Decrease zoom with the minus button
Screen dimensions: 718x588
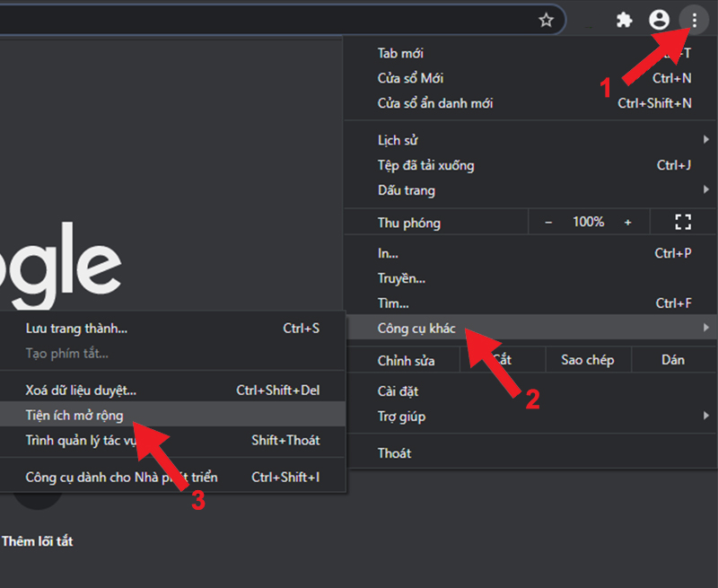click(548, 223)
